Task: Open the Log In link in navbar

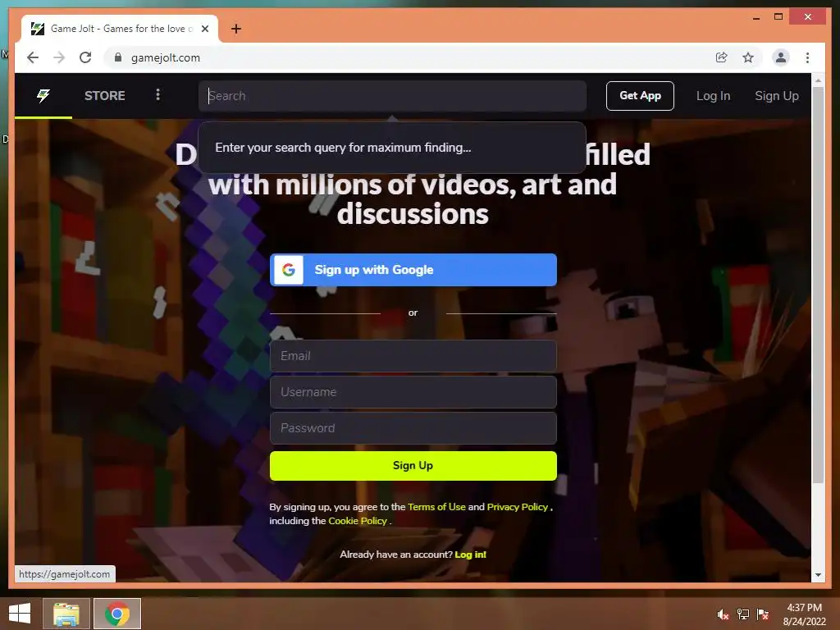Action: pyautogui.click(x=713, y=96)
